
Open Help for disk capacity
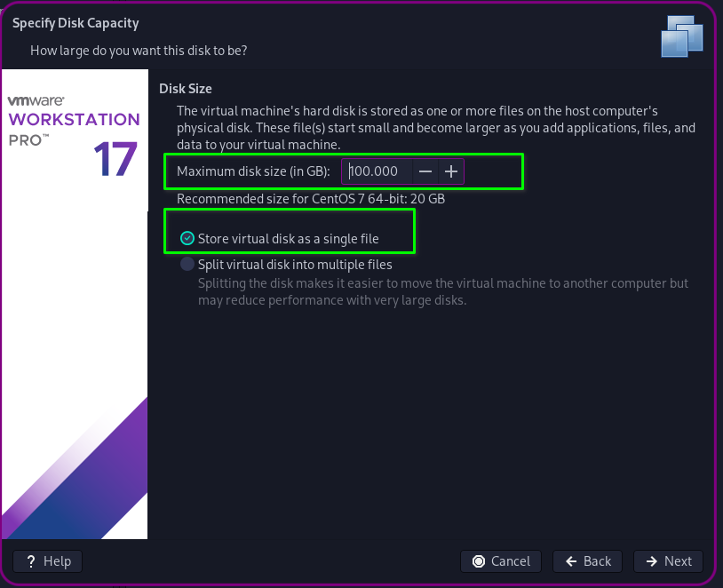point(48,561)
